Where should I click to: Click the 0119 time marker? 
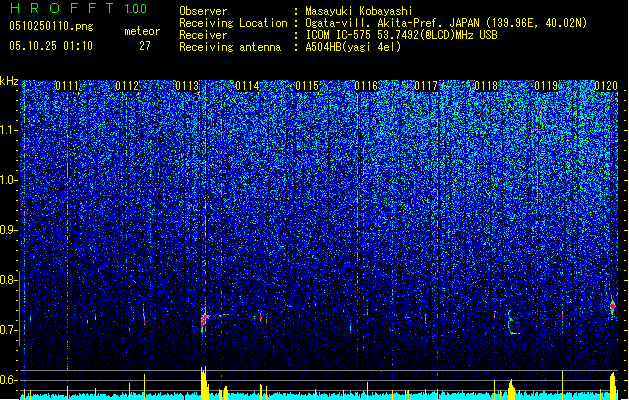tap(546, 86)
